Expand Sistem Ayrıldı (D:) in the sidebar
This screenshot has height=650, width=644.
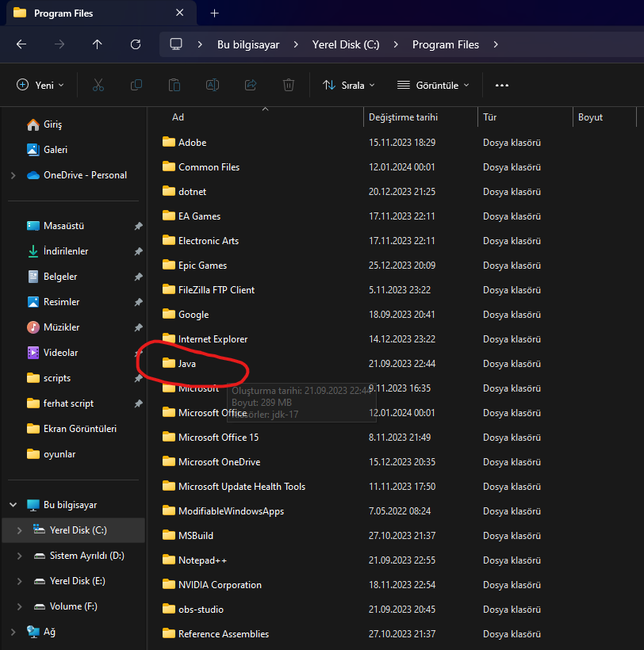20,556
